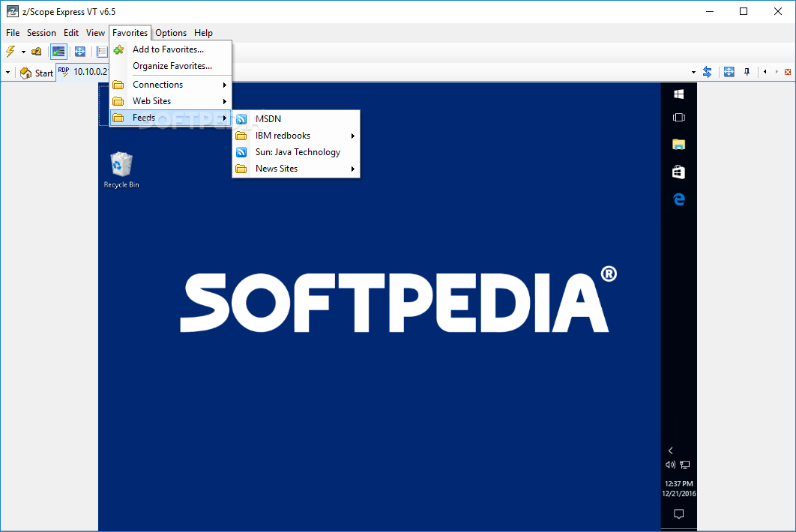Open the tab list dropdown arrow on the right
This screenshot has height=532, width=796.
693,73
